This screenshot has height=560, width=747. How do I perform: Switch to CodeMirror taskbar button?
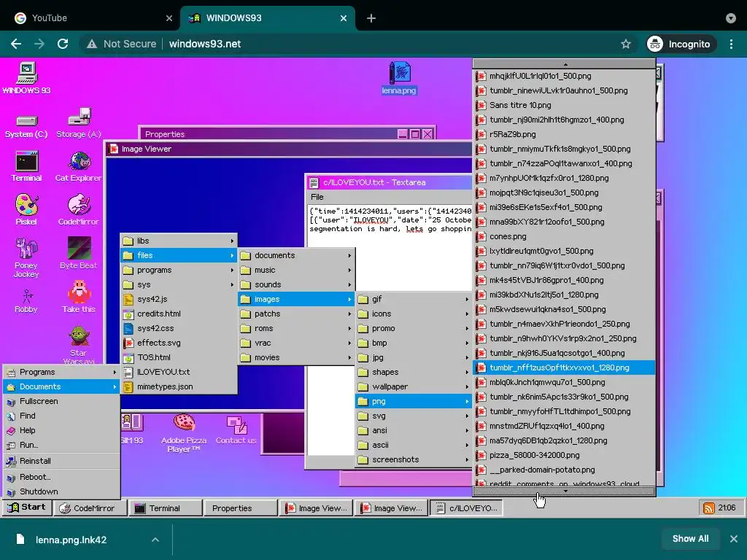[90, 508]
